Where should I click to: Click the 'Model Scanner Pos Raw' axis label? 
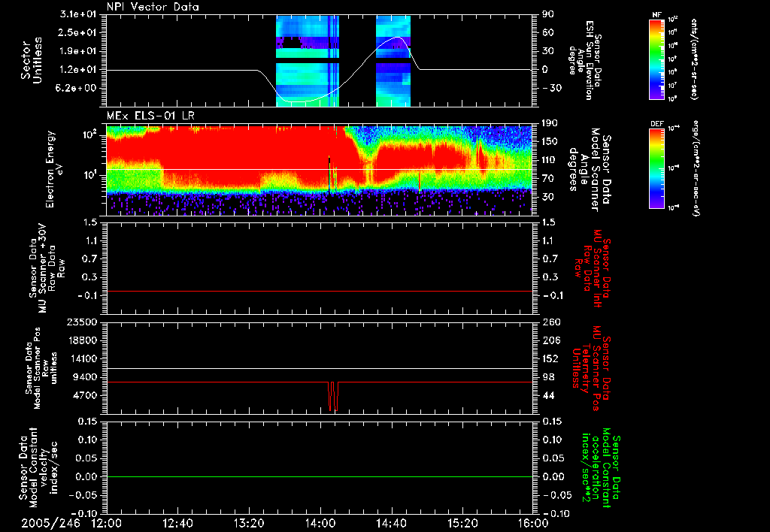42,368
